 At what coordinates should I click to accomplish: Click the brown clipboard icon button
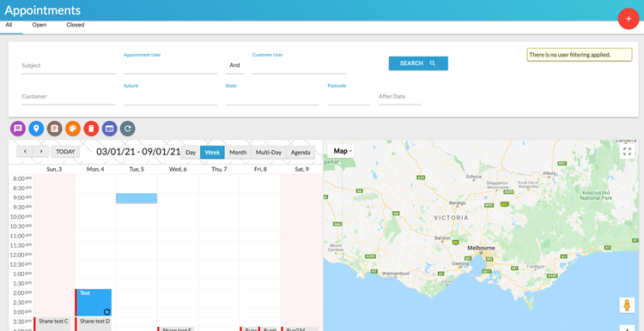tap(55, 129)
